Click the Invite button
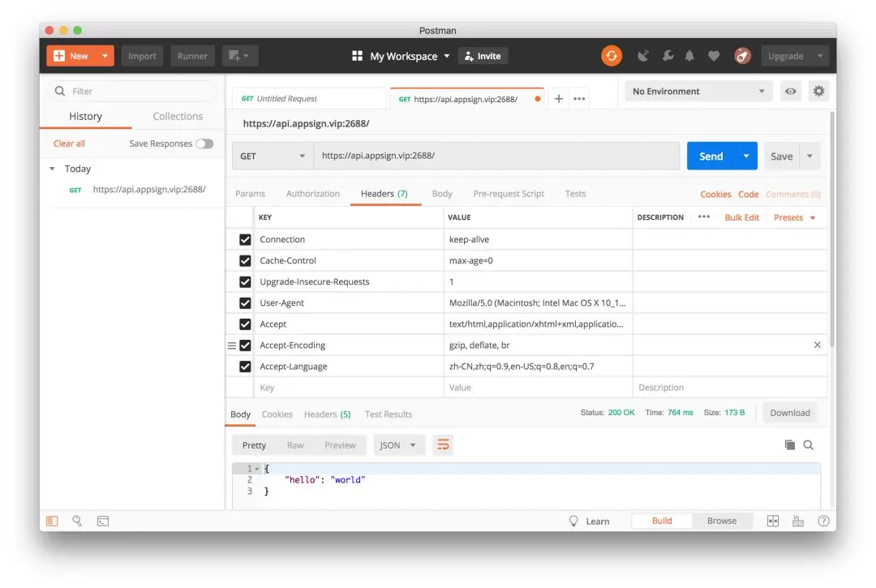 tap(483, 56)
